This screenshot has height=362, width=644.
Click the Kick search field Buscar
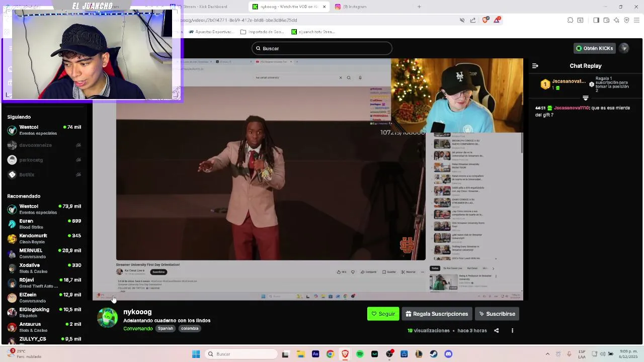(x=322, y=48)
